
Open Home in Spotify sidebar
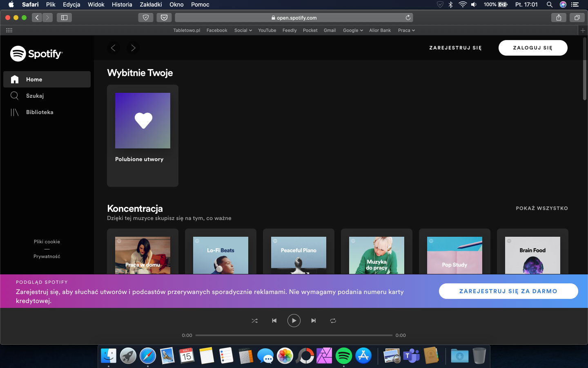pyautogui.click(x=47, y=79)
